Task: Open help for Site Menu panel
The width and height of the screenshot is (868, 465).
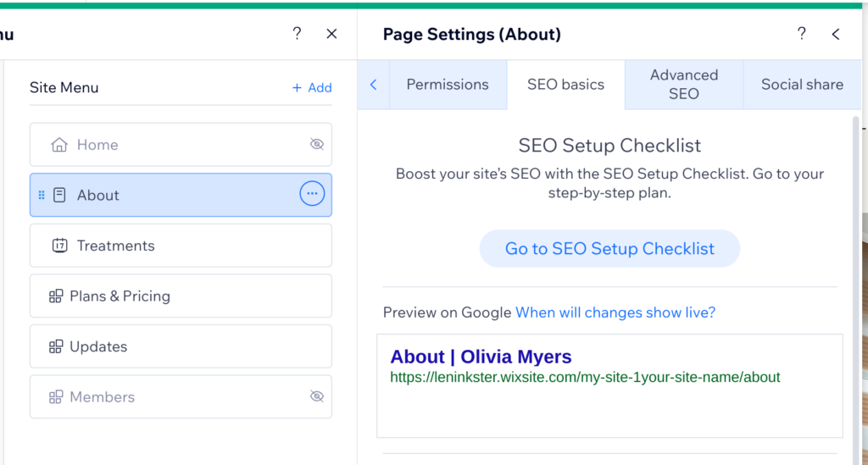Action: click(x=297, y=34)
